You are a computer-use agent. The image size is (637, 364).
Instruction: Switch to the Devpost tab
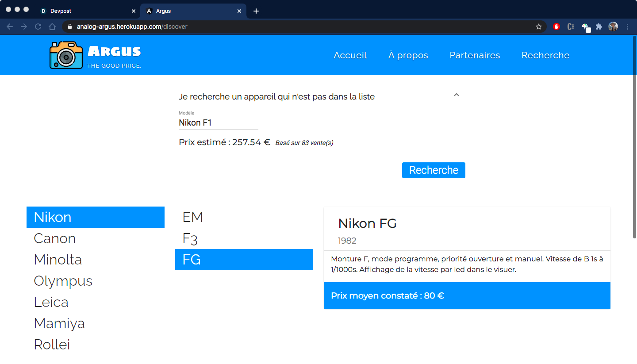[x=88, y=11]
